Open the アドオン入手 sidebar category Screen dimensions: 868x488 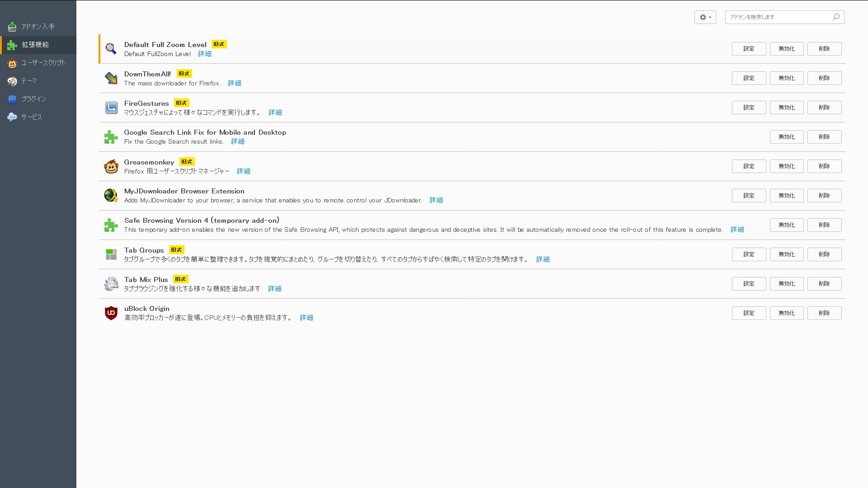tap(38, 27)
